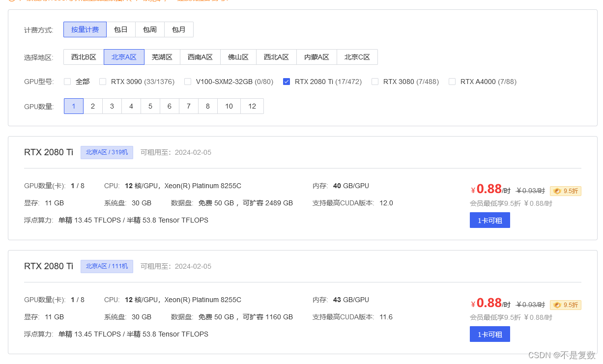Set GPU count to 12

click(252, 106)
